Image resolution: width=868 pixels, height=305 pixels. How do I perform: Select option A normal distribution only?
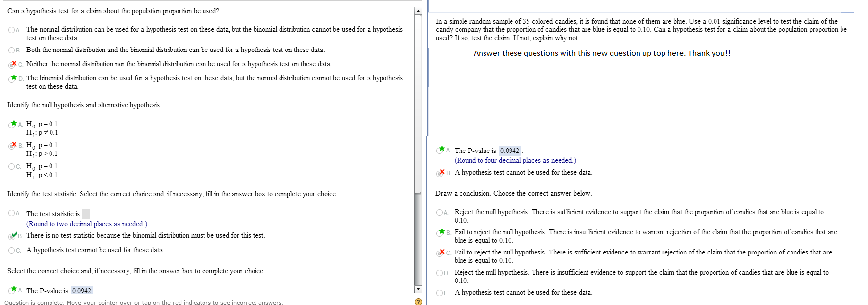coord(11,30)
